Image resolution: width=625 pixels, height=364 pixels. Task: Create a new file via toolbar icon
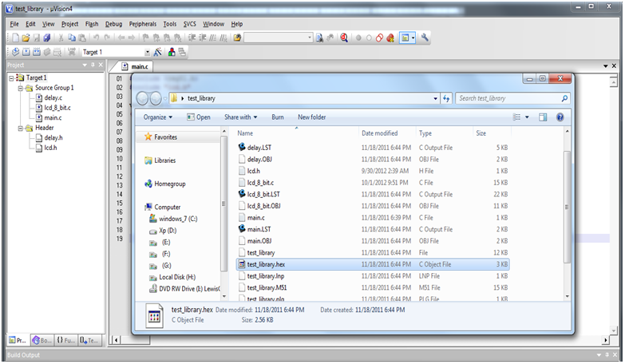(15, 38)
